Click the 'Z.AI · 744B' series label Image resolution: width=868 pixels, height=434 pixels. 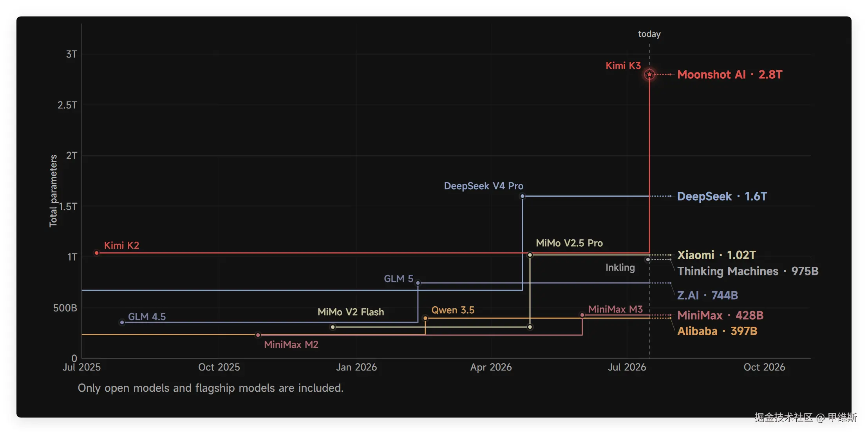707,295
